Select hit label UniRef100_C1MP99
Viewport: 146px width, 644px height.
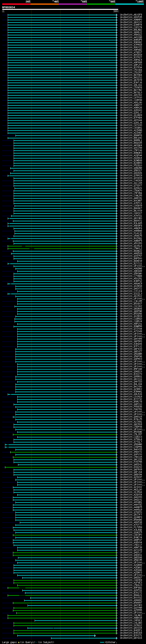pos(131,100)
